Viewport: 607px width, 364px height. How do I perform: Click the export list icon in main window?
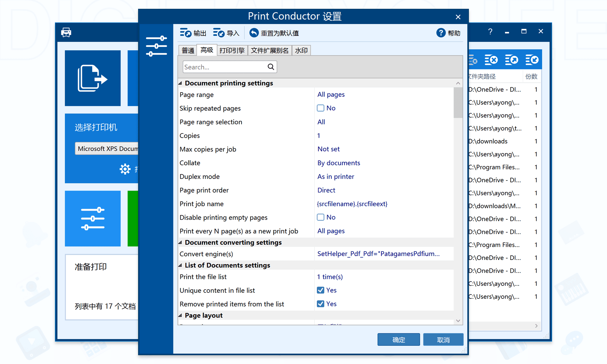point(512,60)
